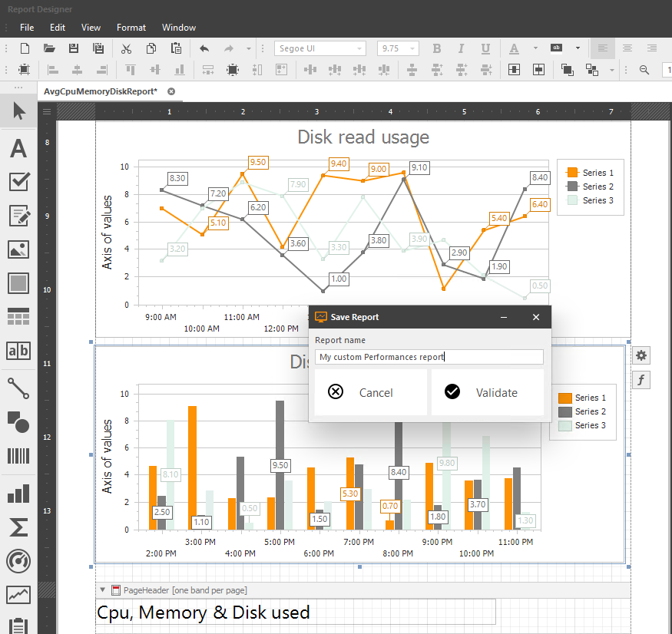Open the Format menu
This screenshot has height=634, width=672.
131,27
